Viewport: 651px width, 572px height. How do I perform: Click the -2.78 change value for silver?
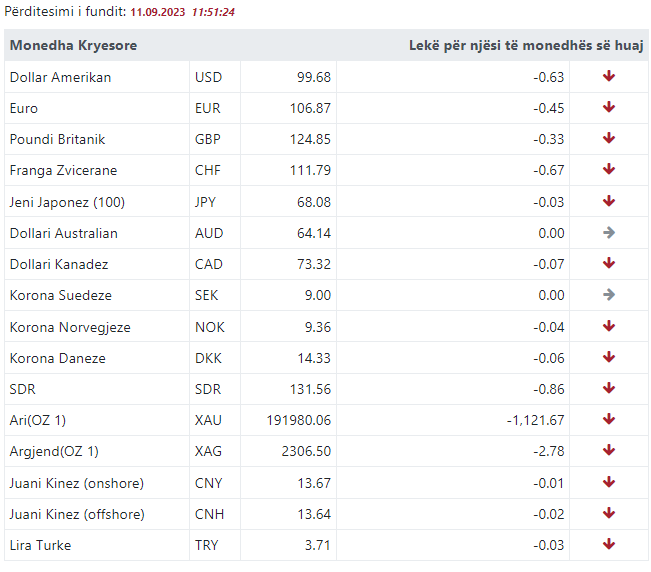[x=548, y=451]
